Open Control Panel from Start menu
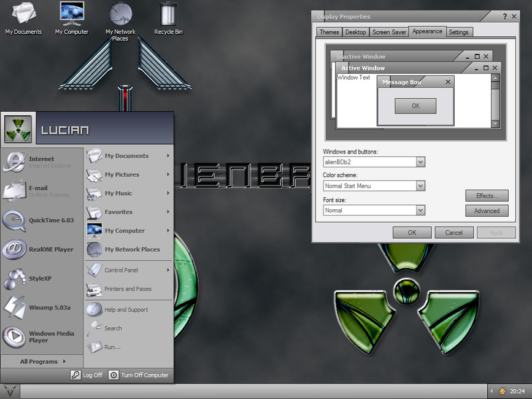 pos(129,270)
